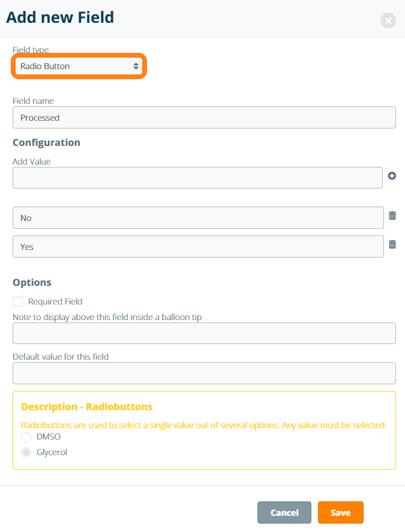Select the Glycerol radio button
The width and height of the screenshot is (405, 532).
pyautogui.click(x=26, y=453)
